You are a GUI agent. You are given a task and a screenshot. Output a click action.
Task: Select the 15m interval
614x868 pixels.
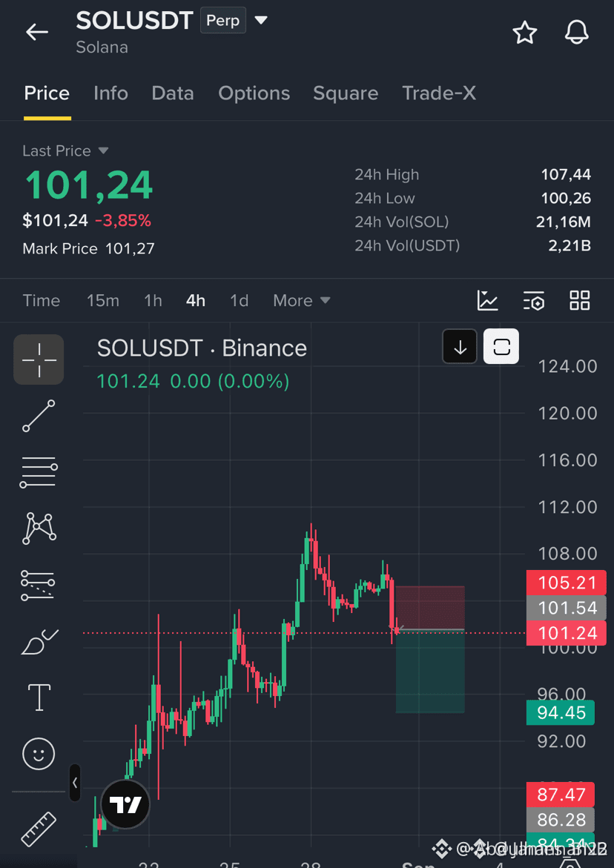pos(103,301)
